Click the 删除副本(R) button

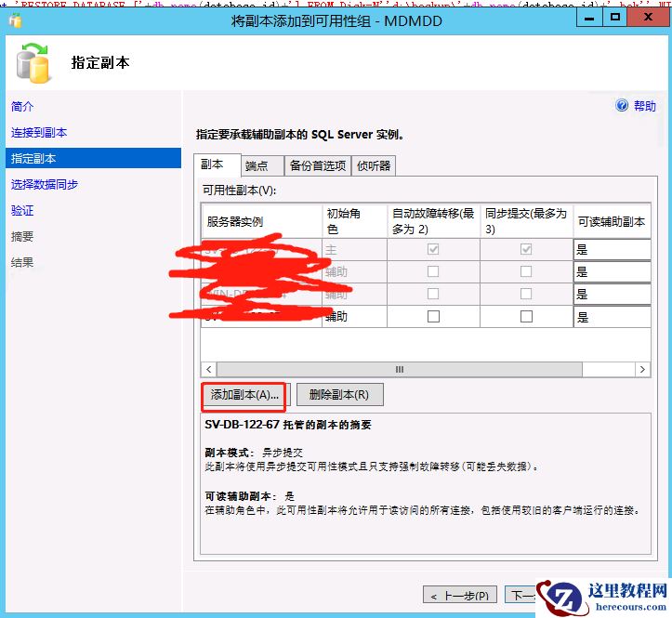click(x=340, y=395)
